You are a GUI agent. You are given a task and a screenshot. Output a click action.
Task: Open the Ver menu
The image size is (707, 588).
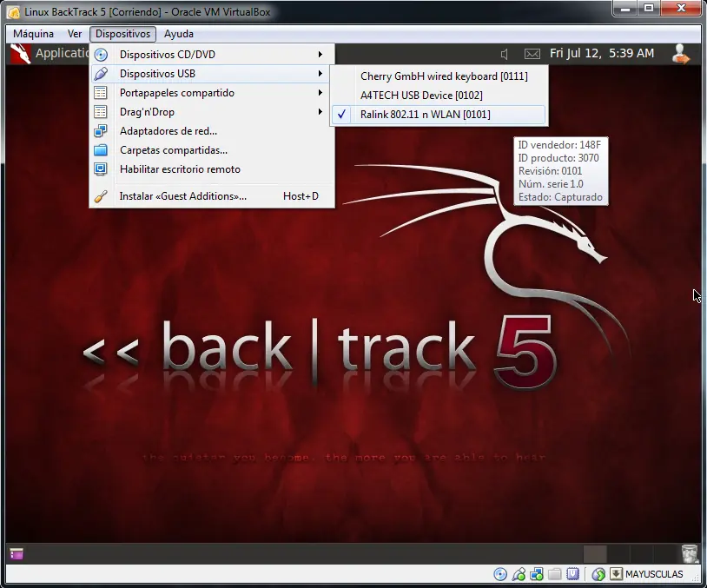point(75,34)
